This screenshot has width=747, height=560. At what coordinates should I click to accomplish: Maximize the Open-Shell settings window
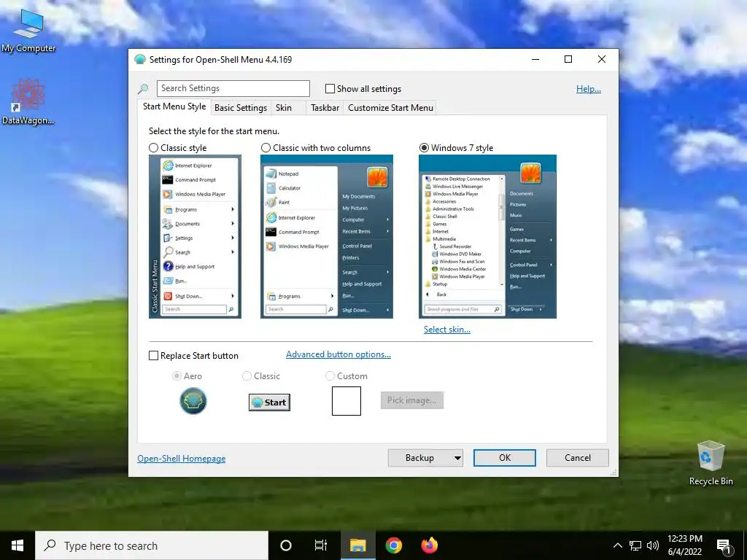[568, 59]
